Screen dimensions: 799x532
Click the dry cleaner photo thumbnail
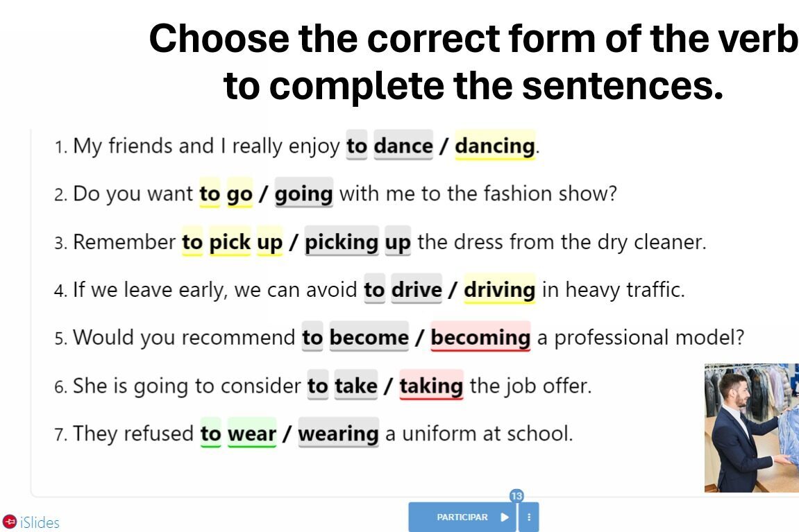click(x=752, y=428)
